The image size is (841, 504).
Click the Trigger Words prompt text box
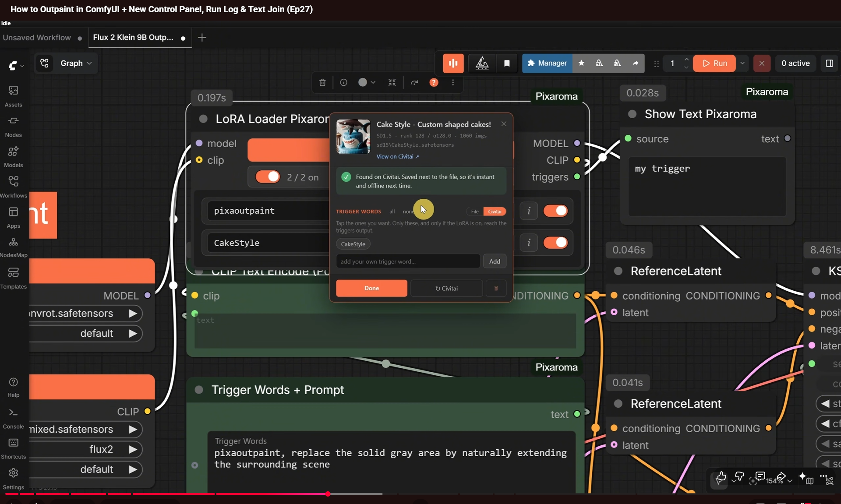tap(392, 462)
